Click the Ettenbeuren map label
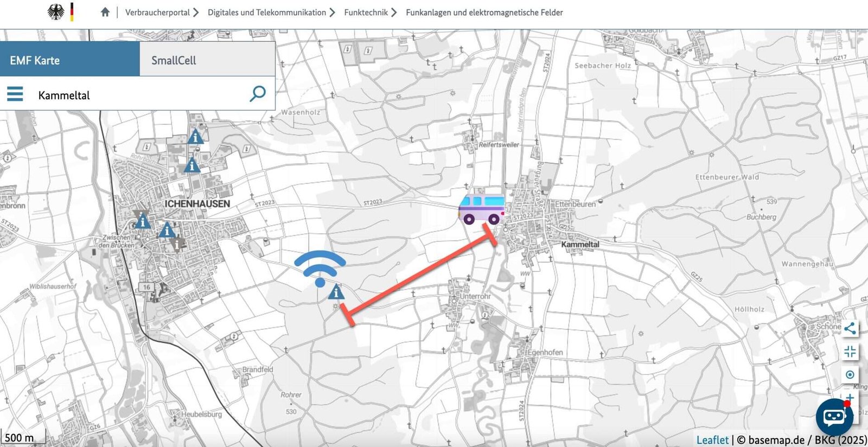868x447 pixels. (575, 204)
